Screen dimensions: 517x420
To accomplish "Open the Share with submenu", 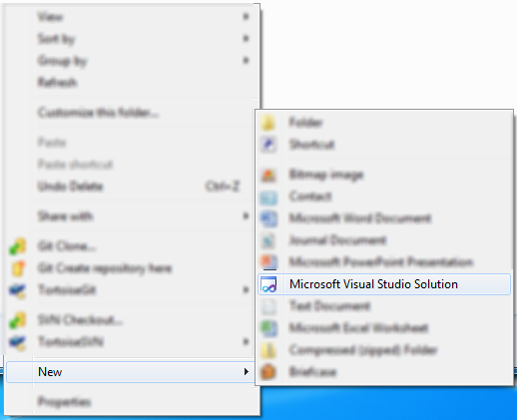I will coord(130,216).
